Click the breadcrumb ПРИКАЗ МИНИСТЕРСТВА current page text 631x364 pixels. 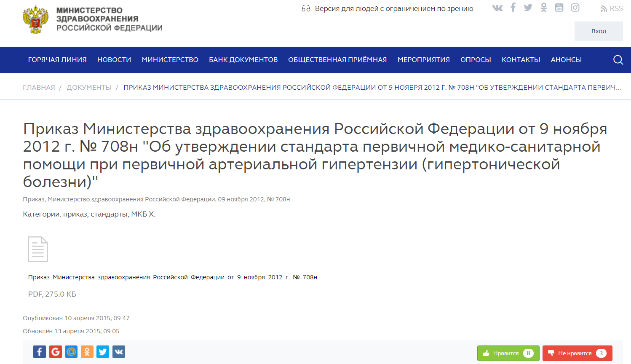point(372,87)
